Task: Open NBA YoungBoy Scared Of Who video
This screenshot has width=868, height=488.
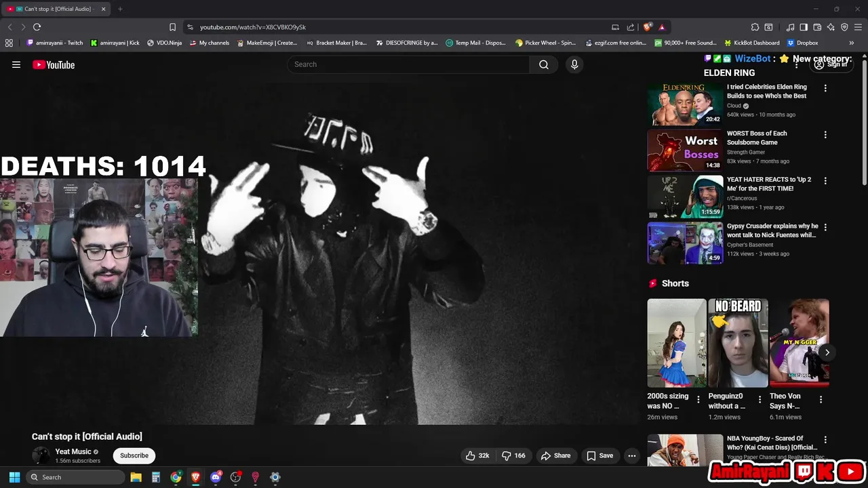Action: tap(772, 443)
